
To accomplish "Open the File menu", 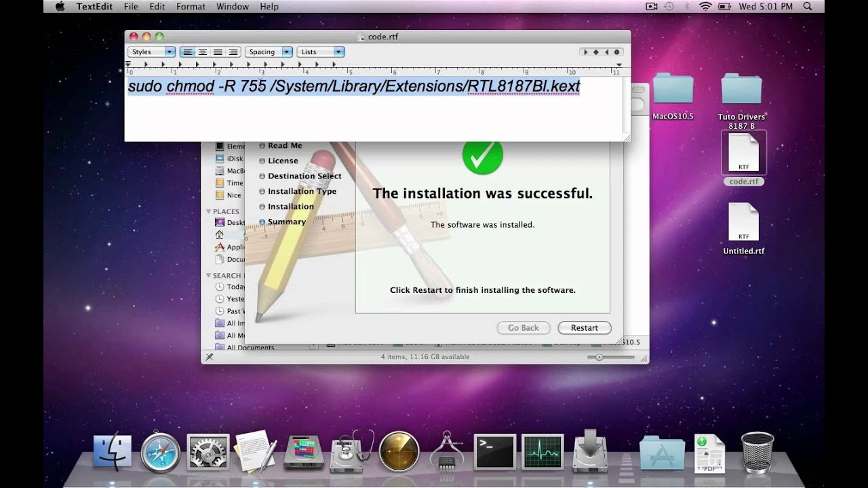I will point(130,6).
